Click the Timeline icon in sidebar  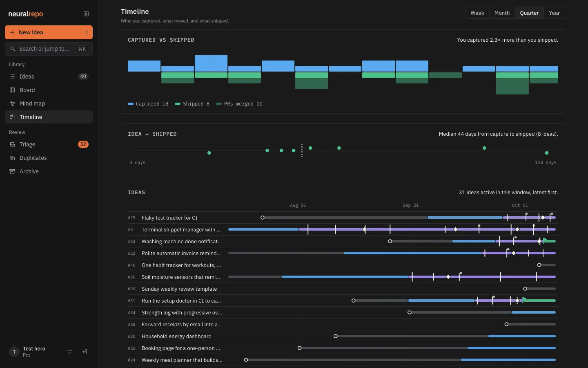(x=12, y=117)
